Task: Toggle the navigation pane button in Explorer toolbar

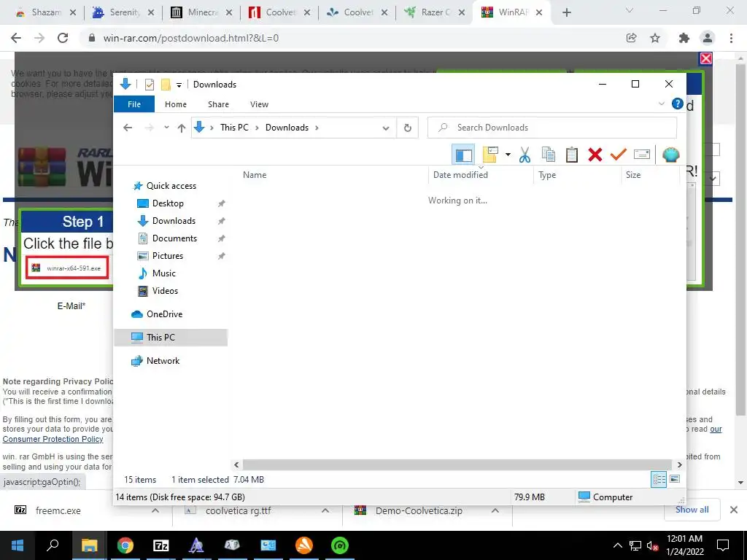Action: (x=463, y=155)
